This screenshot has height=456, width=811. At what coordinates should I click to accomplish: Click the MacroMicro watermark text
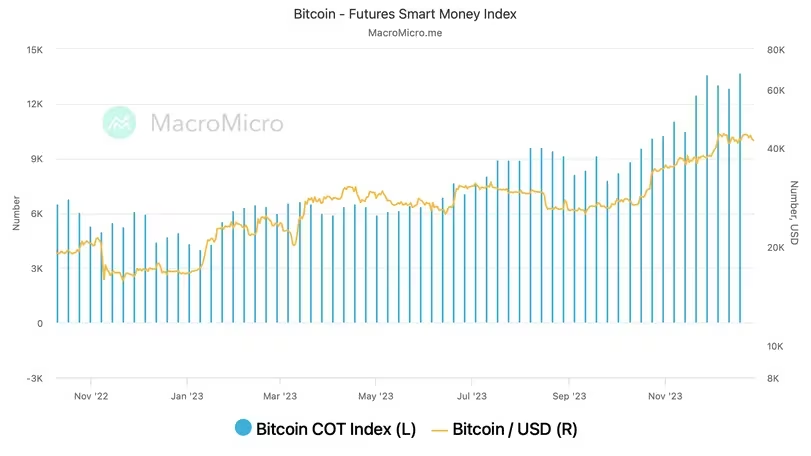(217, 123)
